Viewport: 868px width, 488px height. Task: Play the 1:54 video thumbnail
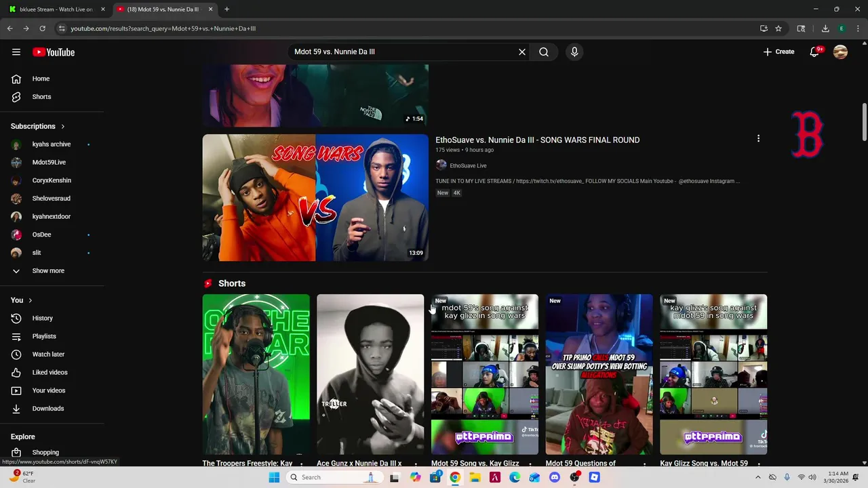click(315, 96)
